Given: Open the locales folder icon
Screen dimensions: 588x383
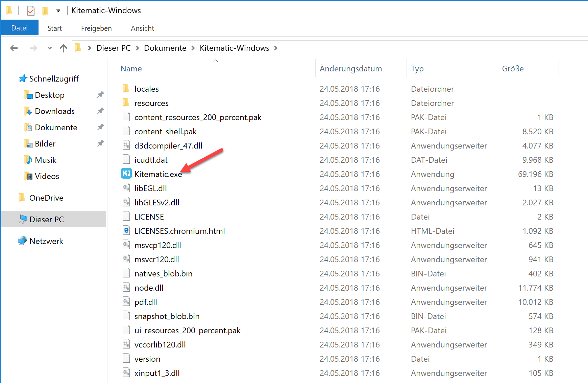Looking at the screenshot, I should pos(126,88).
